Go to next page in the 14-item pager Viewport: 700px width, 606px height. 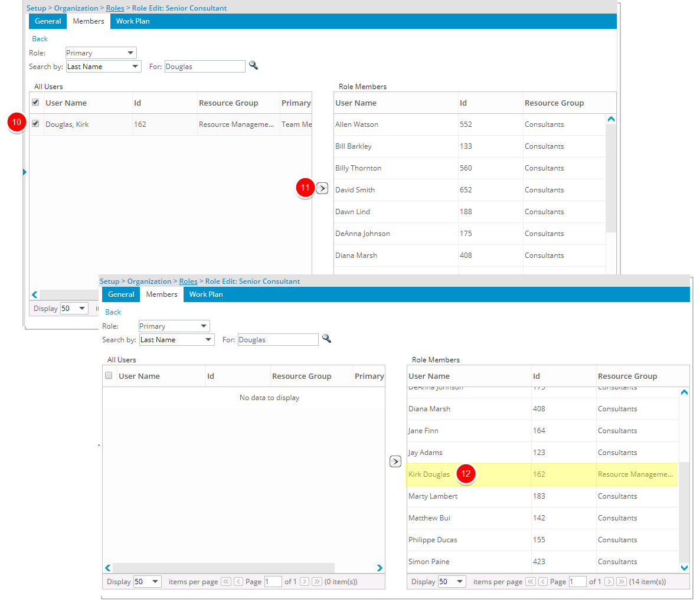[609, 582]
